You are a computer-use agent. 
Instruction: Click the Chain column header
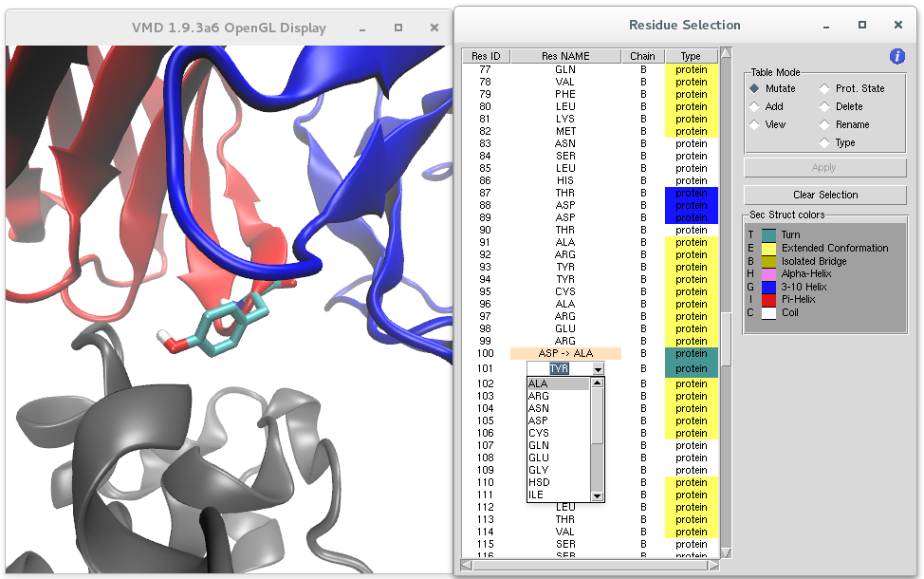coord(642,56)
